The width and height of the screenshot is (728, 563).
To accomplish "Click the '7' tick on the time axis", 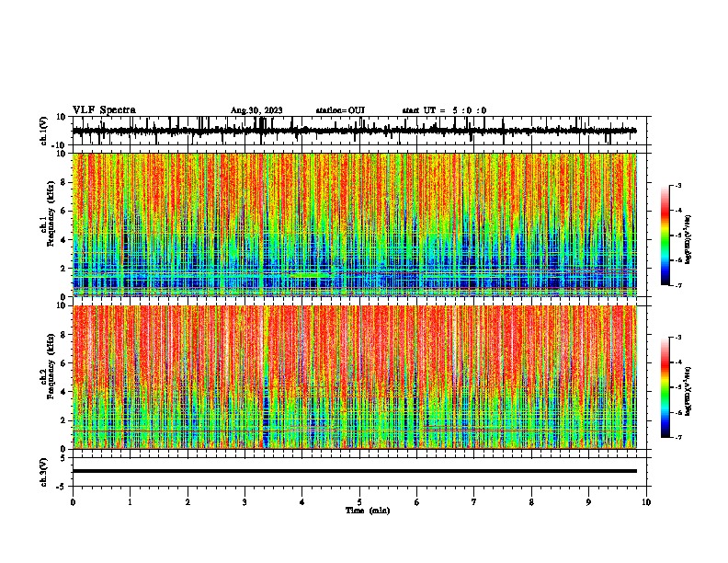I will (474, 502).
